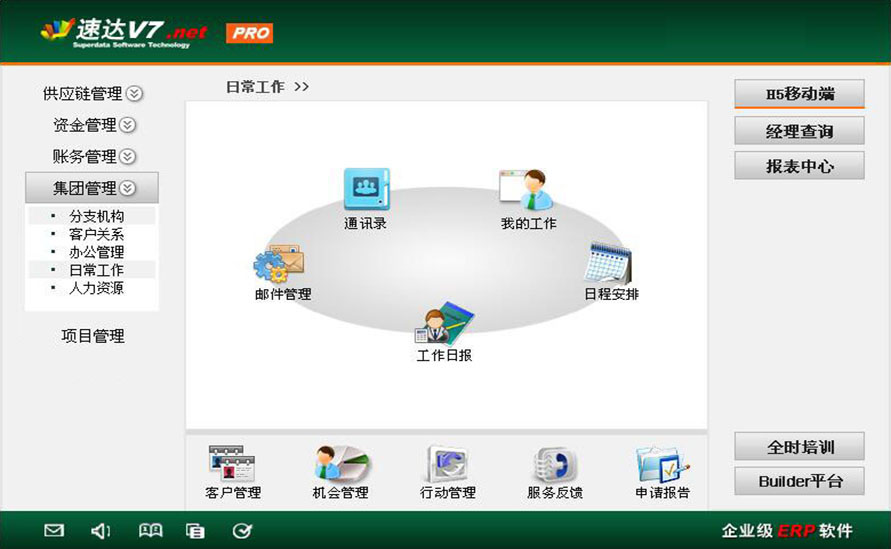
Task: Open the 服务反馈 icon
Action: [555, 464]
